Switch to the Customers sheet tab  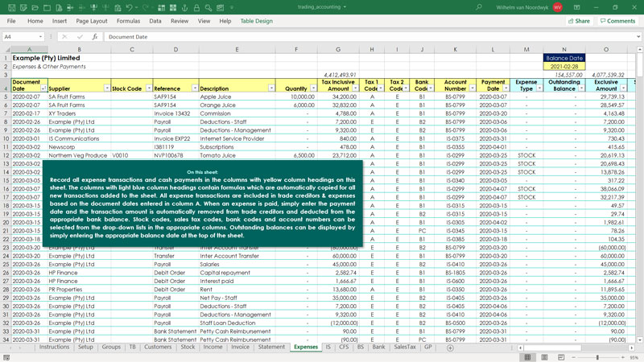click(158, 348)
